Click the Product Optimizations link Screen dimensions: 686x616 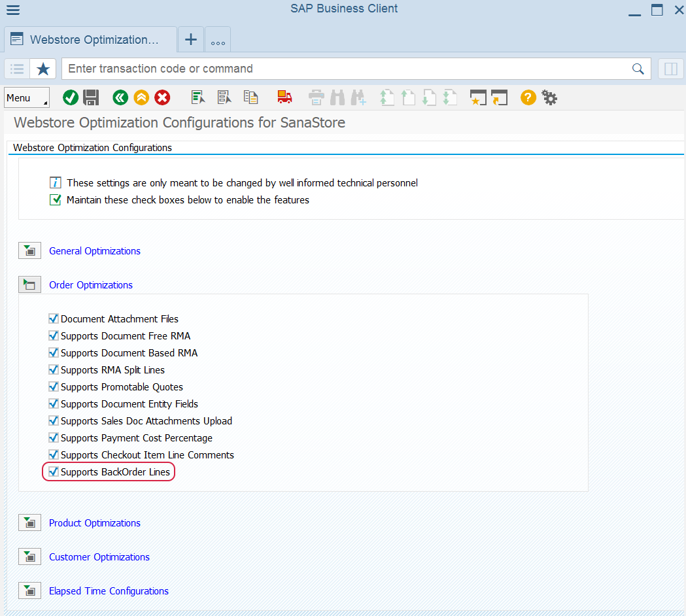[95, 522]
